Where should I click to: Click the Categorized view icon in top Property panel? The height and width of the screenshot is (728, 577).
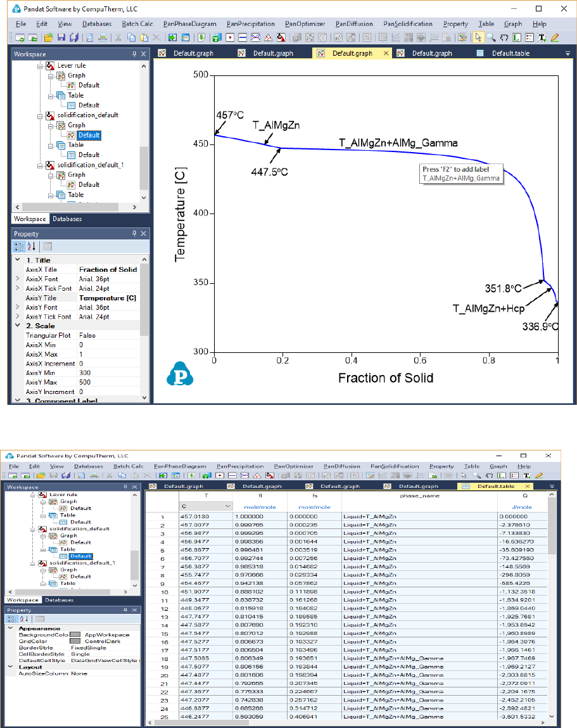(x=19, y=246)
